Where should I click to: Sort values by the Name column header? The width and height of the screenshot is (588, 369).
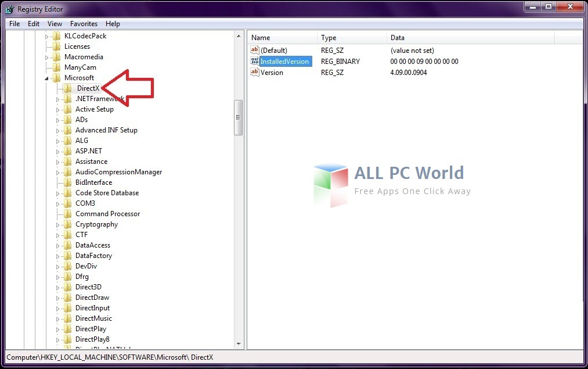(282, 38)
